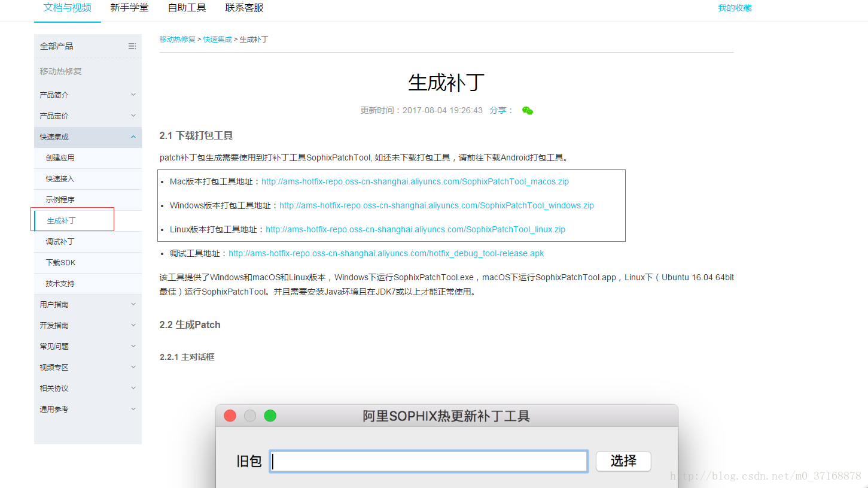Screen dimensions: 868x488
Task: Share the article via WeChat icon
Action: [527, 111]
